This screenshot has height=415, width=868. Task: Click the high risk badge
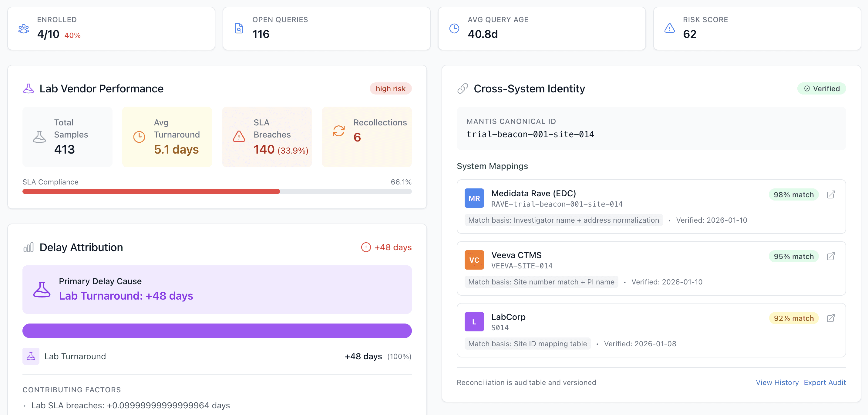(x=390, y=88)
